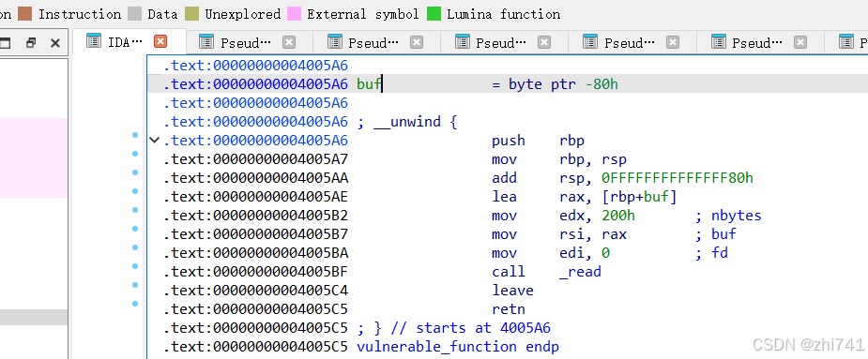868x359 pixels.
Task: Click the listing icon on the IDA tab
Action: click(94, 41)
